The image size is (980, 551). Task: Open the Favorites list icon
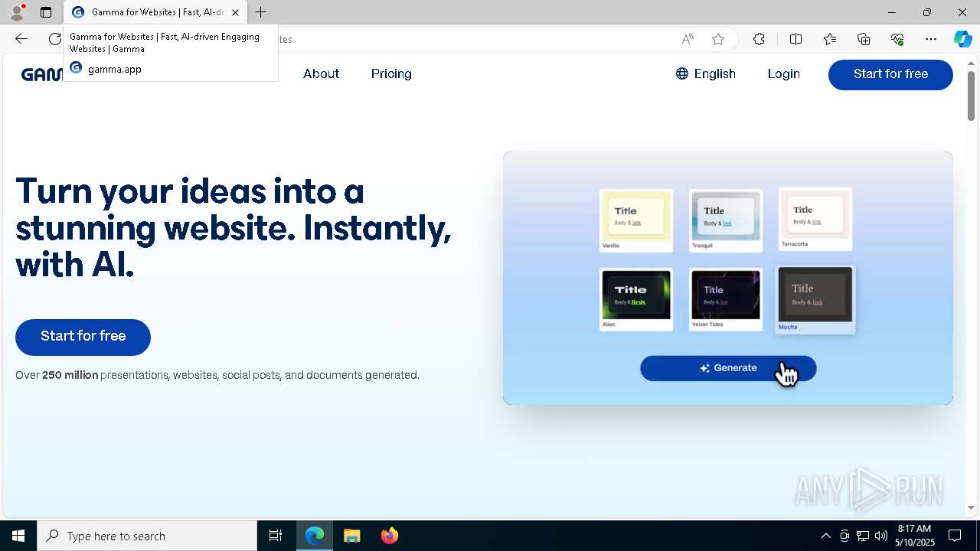point(830,39)
